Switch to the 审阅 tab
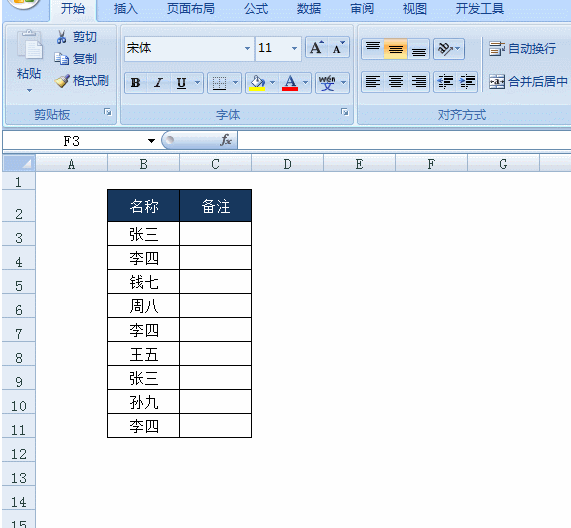571x528 pixels. tap(362, 8)
